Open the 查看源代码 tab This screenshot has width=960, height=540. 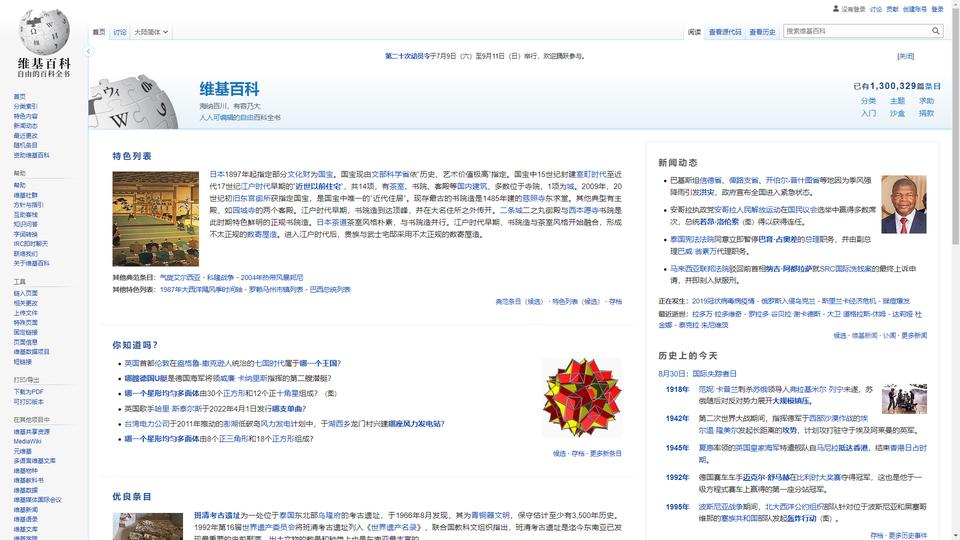(x=725, y=32)
